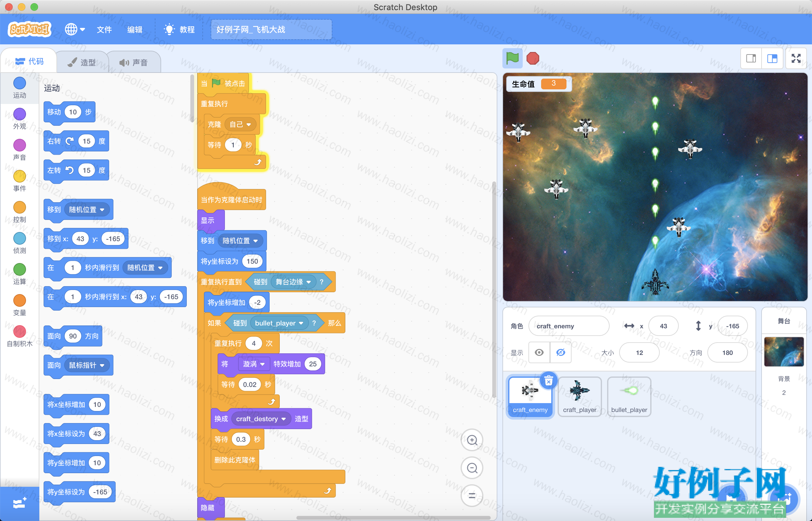The height and width of the screenshot is (521, 812).
Task: Select the 声音 block category
Action: tap(19, 150)
